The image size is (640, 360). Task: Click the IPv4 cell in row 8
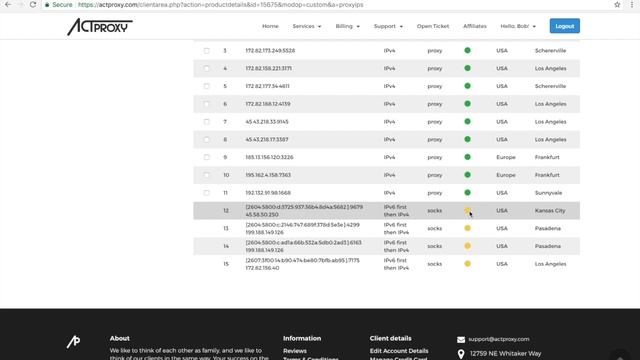[389, 139]
